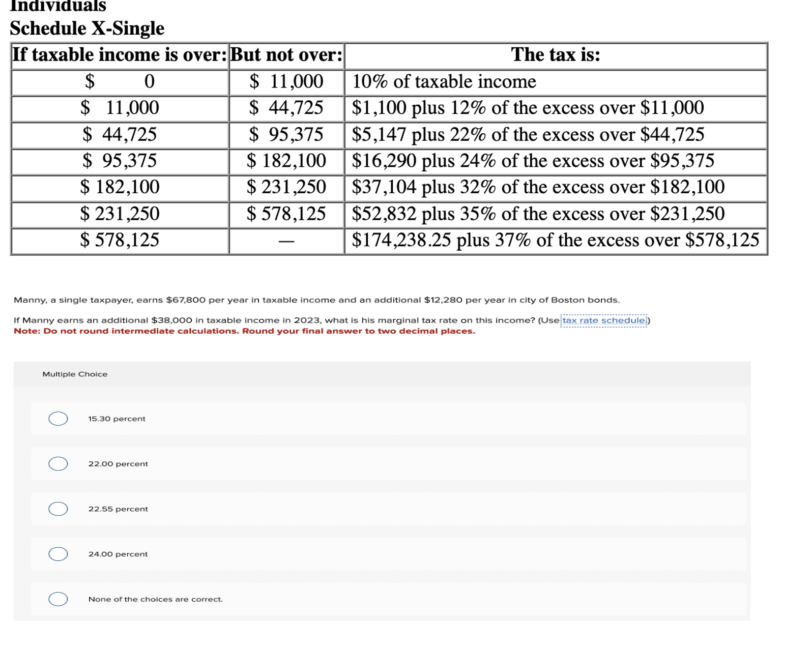The image size is (812, 650).
Task: Select the Schedule X-Single table heading
Action: pyautogui.click(x=86, y=29)
